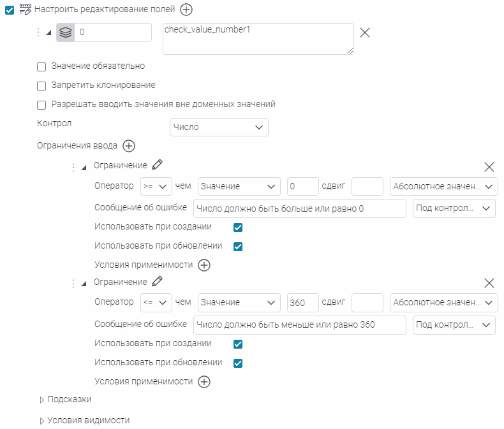Delete the second 'Ограничение' using its X icon
Screen dimensions: 504x429
tap(489, 284)
